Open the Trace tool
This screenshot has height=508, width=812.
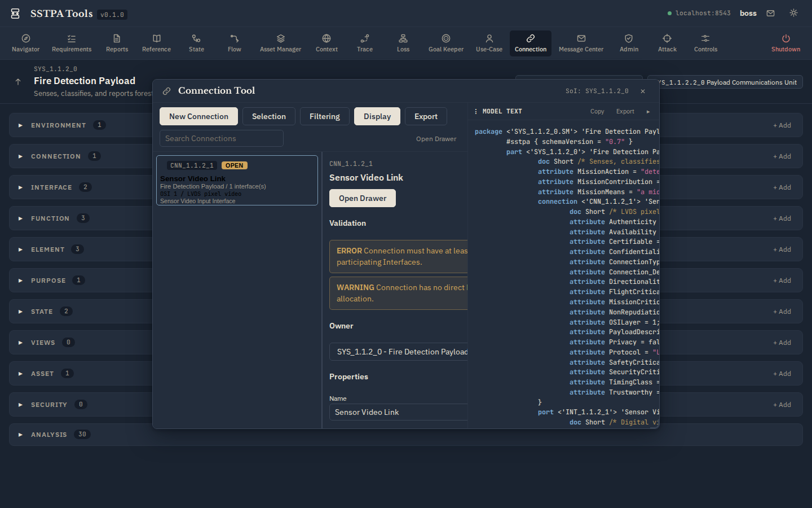coord(365,43)
